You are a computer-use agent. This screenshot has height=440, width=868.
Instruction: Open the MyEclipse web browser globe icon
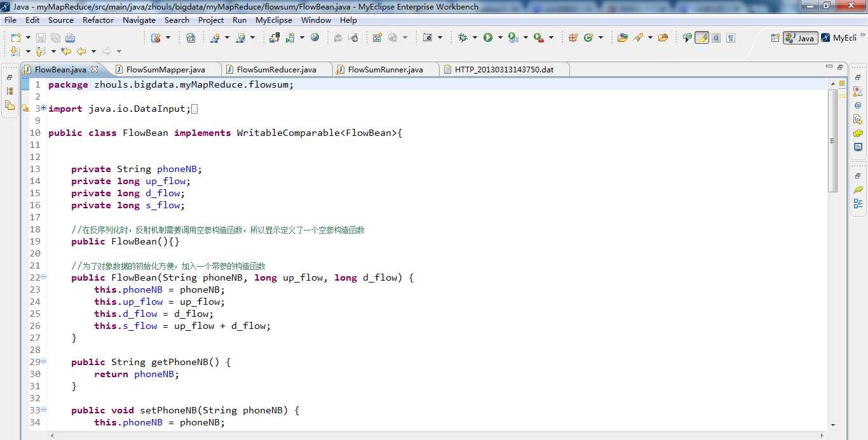tap(315, 37)
